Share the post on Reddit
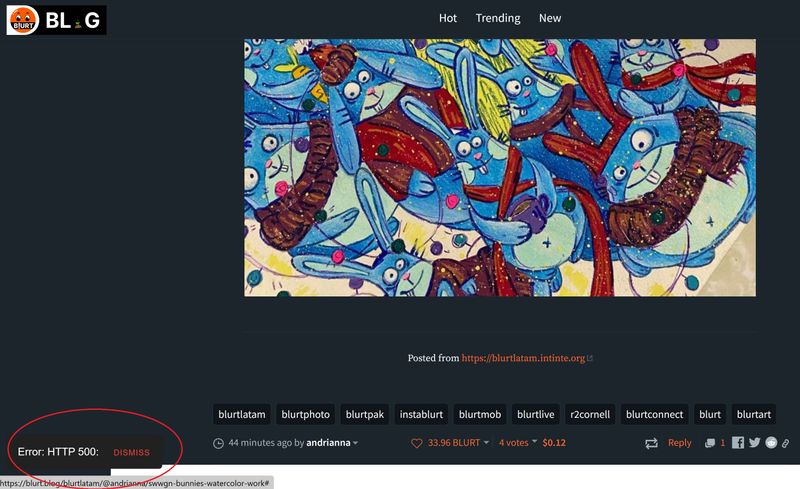The width and height of the screenshot is (800, 489). click(771, 443)
